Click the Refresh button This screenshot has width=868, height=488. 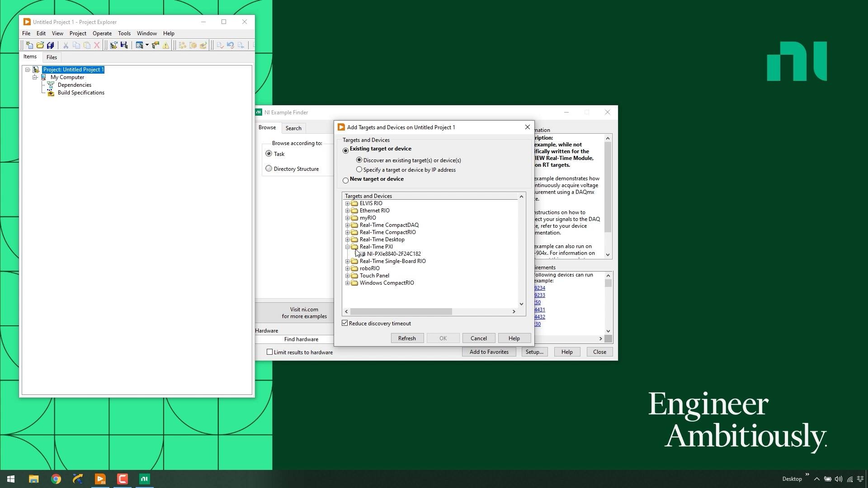tap(406, 338)
